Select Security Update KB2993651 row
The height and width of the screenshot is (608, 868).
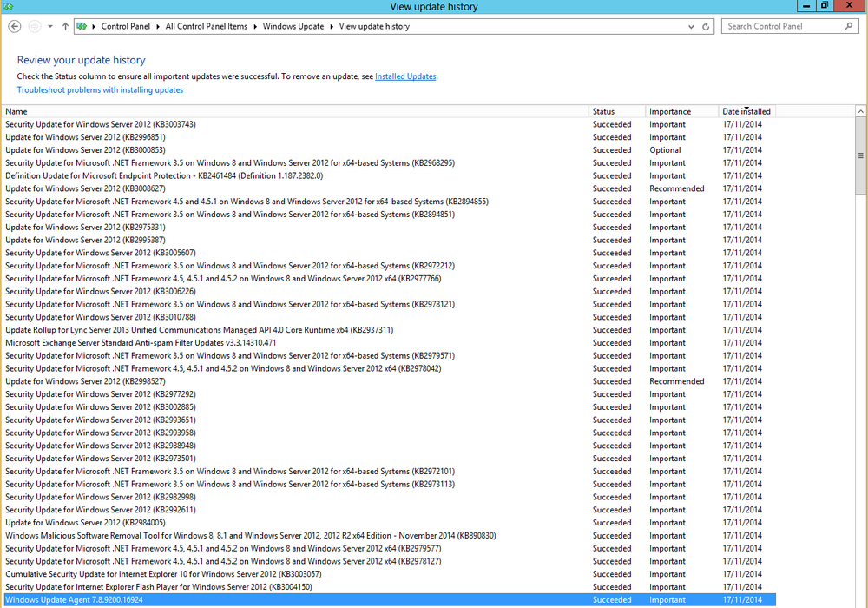pyautogui.click(x=390, y=420)
